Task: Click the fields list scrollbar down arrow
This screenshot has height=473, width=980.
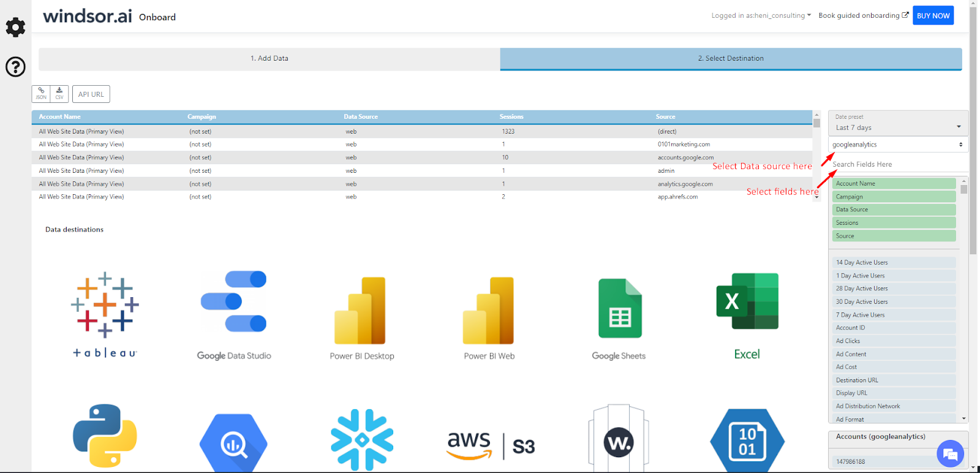Action: point(964,419)
